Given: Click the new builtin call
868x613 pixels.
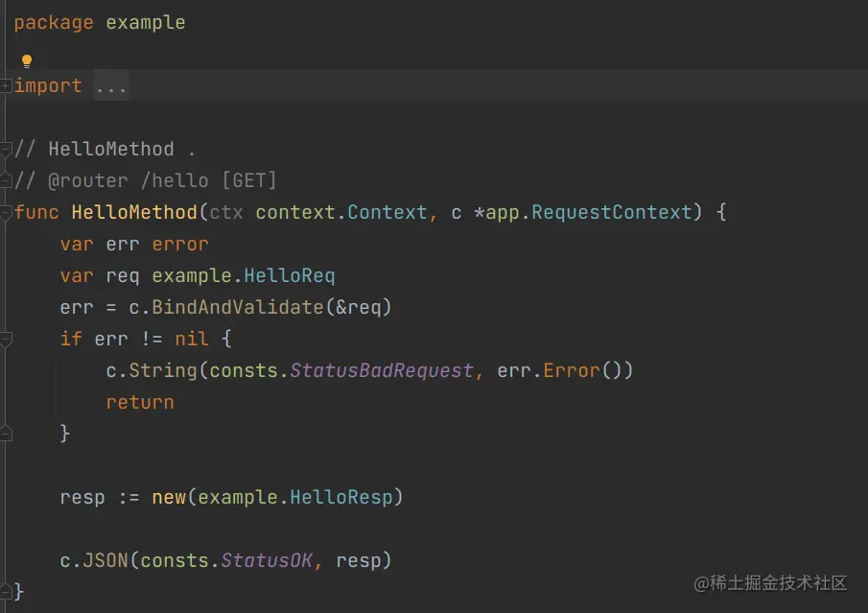Looking at the screenshot, I should 169,497.
